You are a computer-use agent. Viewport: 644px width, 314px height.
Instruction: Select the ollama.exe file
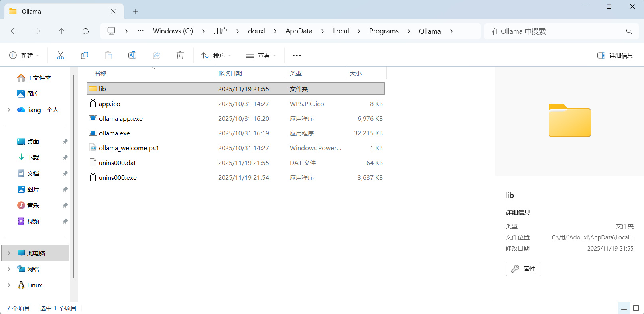(x=236, y=133)
